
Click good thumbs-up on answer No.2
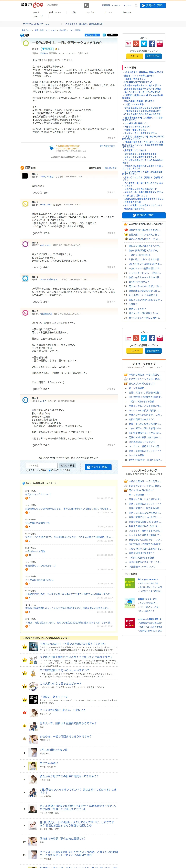[37, 389]
